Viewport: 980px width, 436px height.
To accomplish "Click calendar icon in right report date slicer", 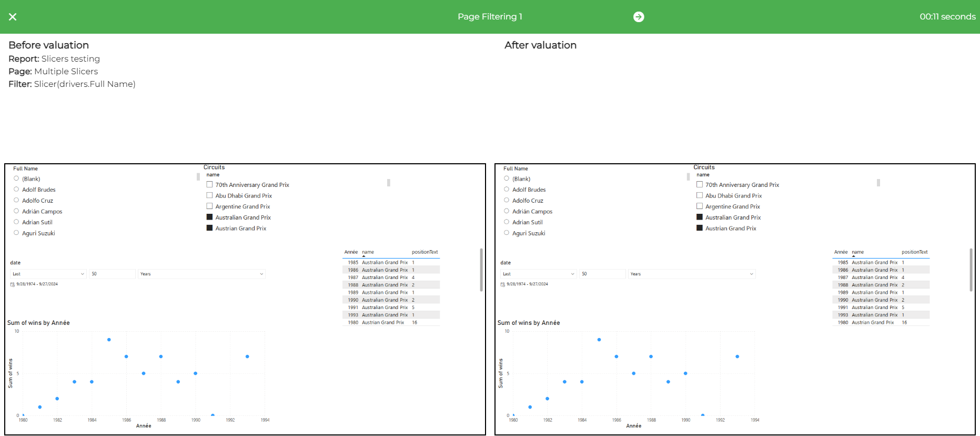I will click(503, 284).
